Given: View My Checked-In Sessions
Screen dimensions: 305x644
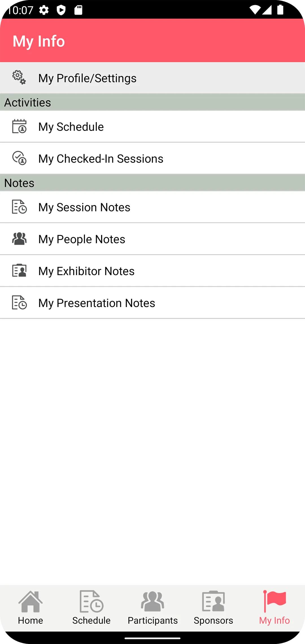Looking at the screenshot, I should [x=101, y=159].
